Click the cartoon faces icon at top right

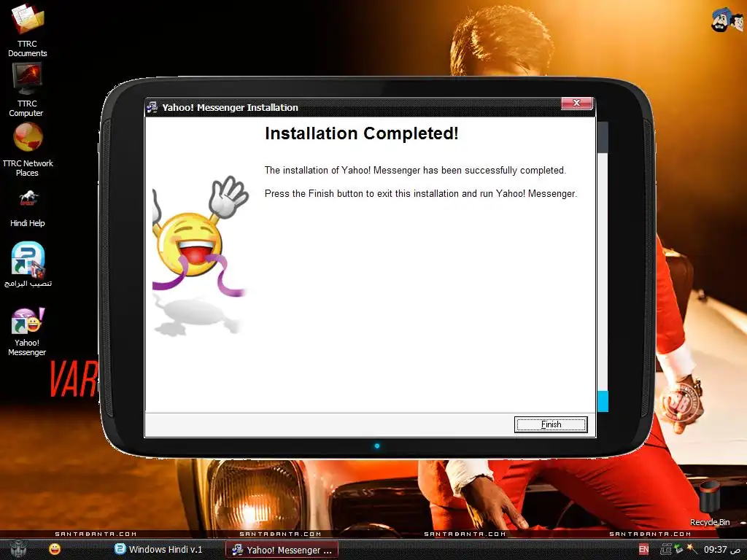click(x=727, y=20)
